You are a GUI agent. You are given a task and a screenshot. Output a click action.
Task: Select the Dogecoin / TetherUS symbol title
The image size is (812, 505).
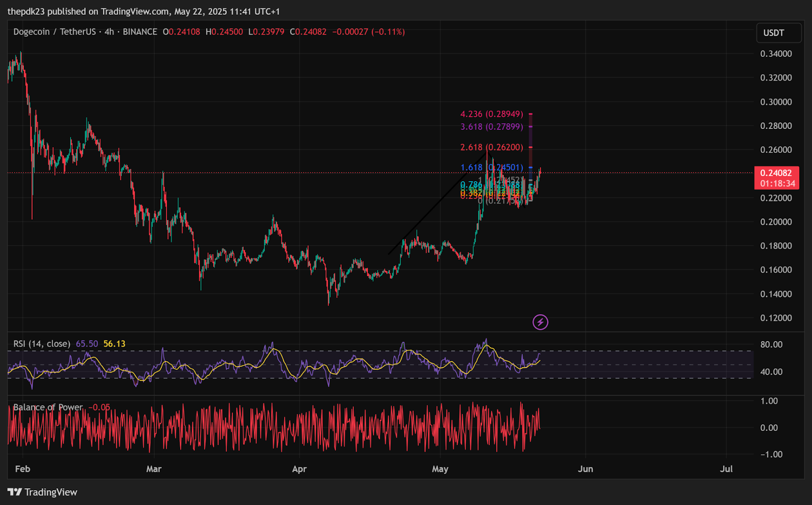pyautogui.click(x=54, y=31)
